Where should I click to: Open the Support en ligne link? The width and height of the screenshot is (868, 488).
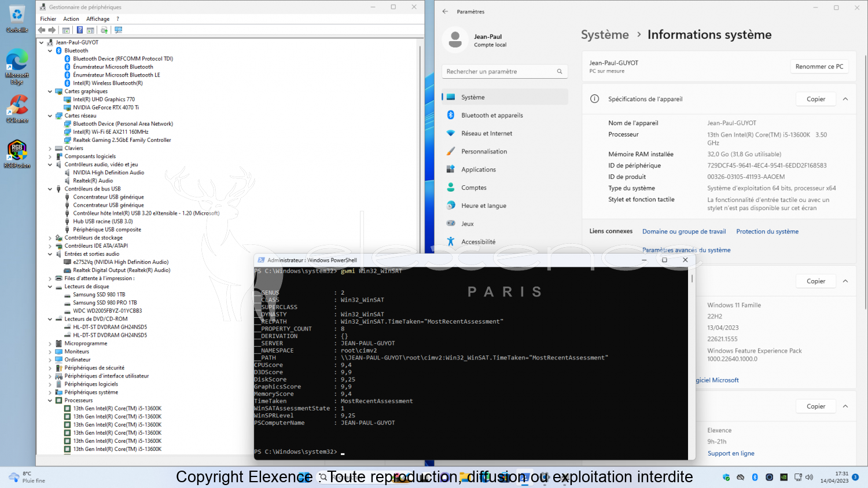tap(731, 453)
